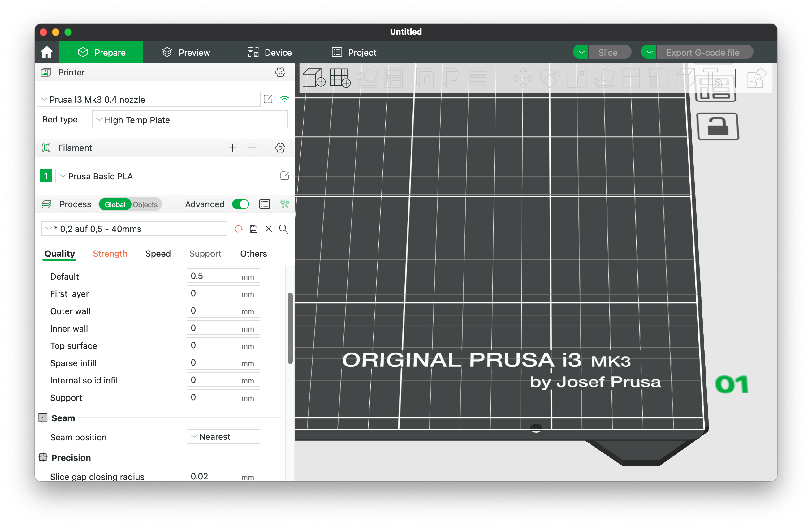Search process settings magnifier icon
Image resolution: width=812 pixels, height=527 pixels.
pos(284,229)
